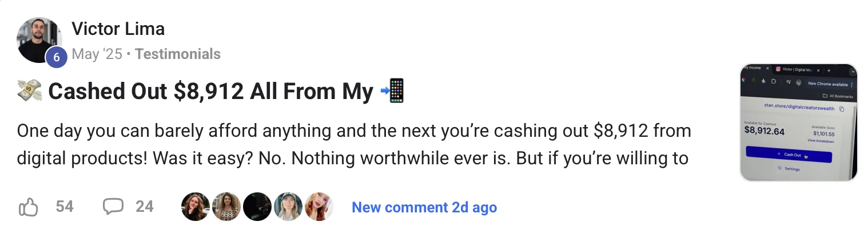Click the 54 likes count
The image size is (868, 237).
click(65, 207)
